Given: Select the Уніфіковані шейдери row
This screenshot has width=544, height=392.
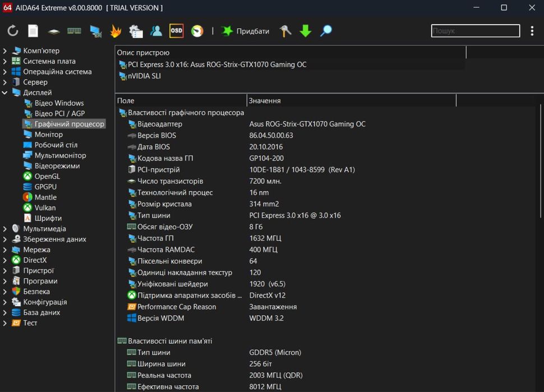Looking at the screenshot, I should point(206,284).
